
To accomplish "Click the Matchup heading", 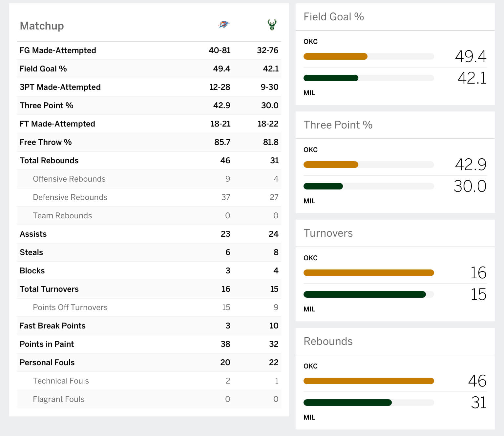I will (42, 26).
